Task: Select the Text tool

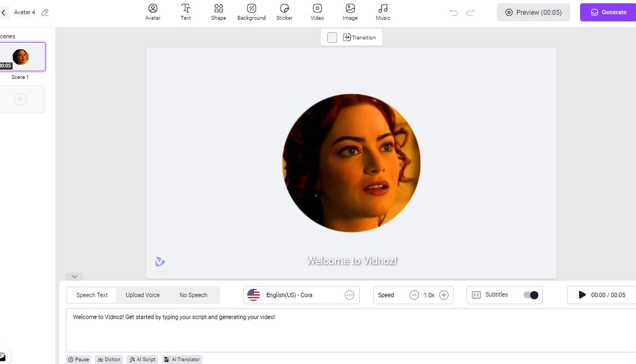Action: click(186, 12)
